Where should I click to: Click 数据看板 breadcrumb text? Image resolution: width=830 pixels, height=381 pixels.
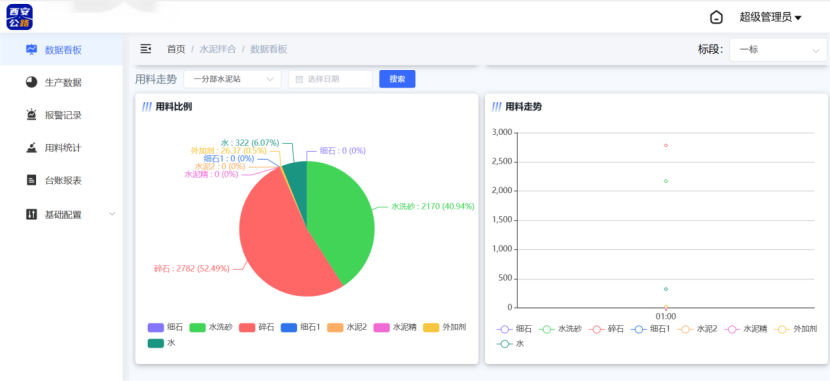pyautogui.click(x=269, y=49)
